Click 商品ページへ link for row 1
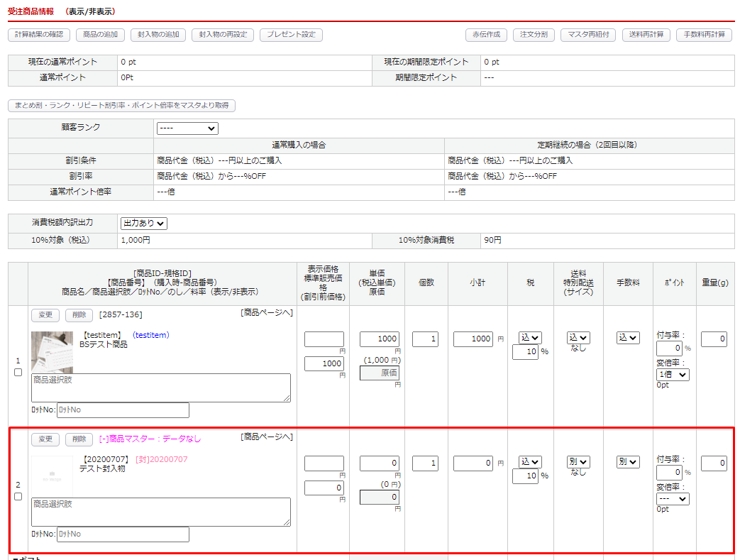Screen dimensions: 740x560 267,313
